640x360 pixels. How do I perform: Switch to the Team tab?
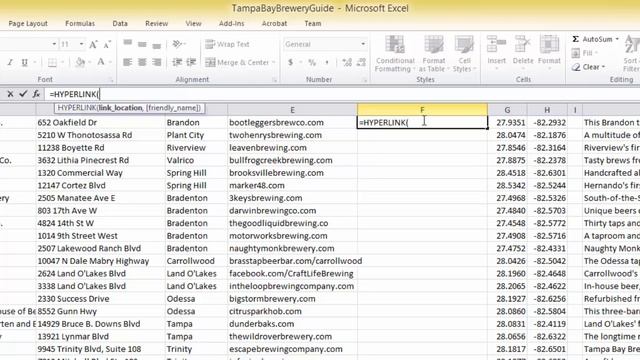313,24
